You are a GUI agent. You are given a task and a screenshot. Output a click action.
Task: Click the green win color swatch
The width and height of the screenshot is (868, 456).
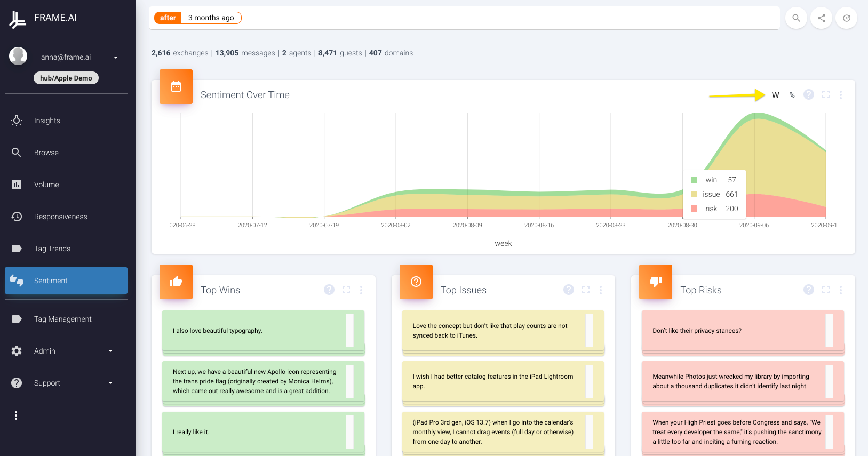click(x=694, y=180)
